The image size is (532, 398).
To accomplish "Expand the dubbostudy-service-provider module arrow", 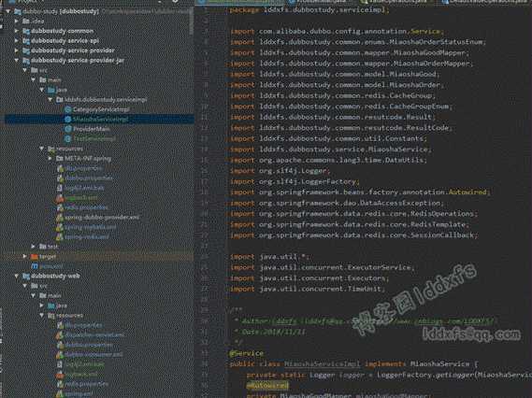I will coord(16,50).
